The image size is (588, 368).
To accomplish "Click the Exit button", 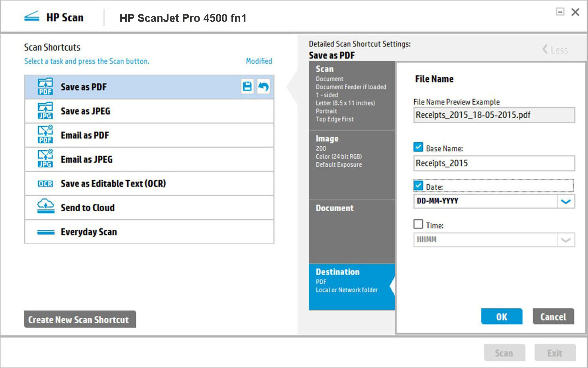I will pyautogui.click(x=555, y=353).
